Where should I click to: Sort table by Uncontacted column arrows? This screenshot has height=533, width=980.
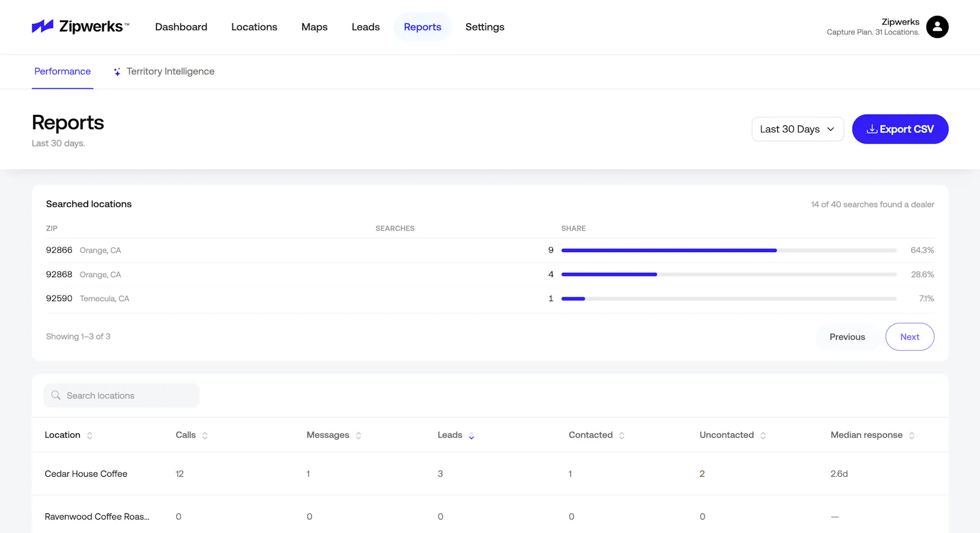[763, 436]
